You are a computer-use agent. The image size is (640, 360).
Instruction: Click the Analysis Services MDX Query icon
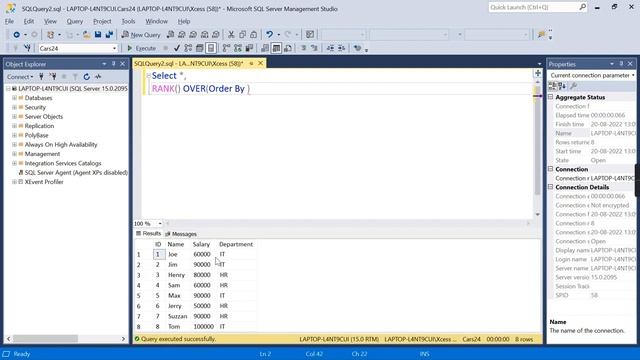(182, 35)
